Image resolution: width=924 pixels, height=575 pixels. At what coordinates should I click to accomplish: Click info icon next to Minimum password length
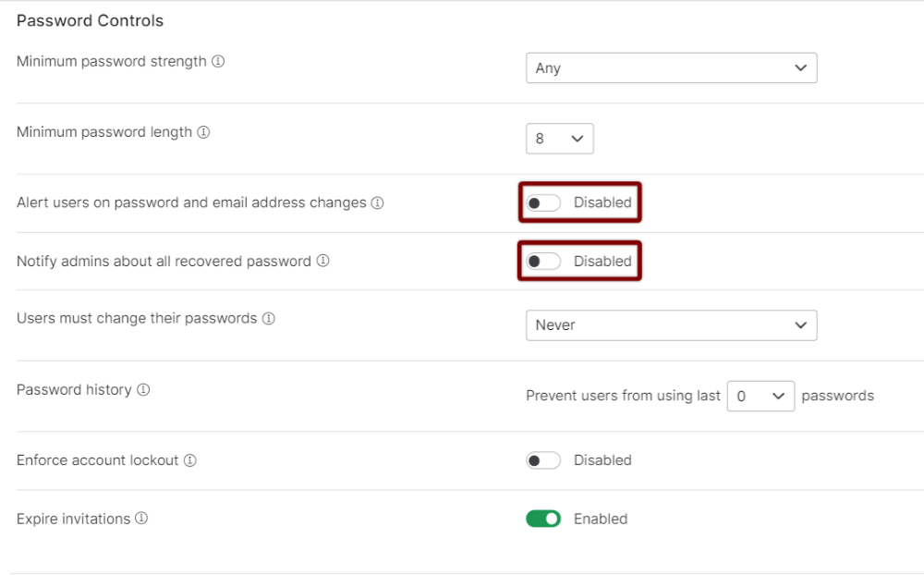203,132
